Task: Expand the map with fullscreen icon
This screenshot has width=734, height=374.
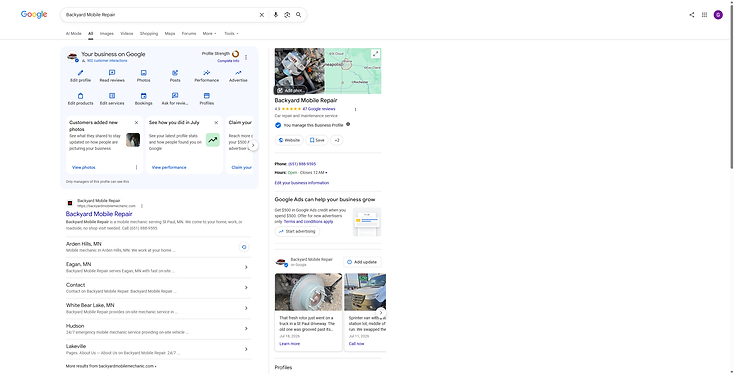Action: coord(375,54)
